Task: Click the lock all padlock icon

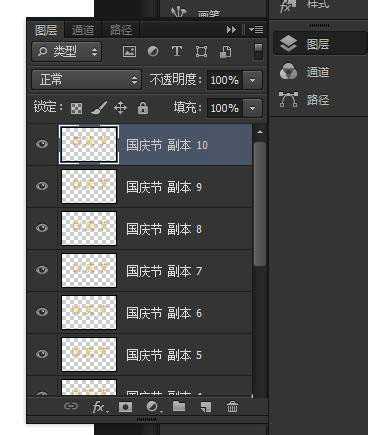Action: [x=143, y=108]
